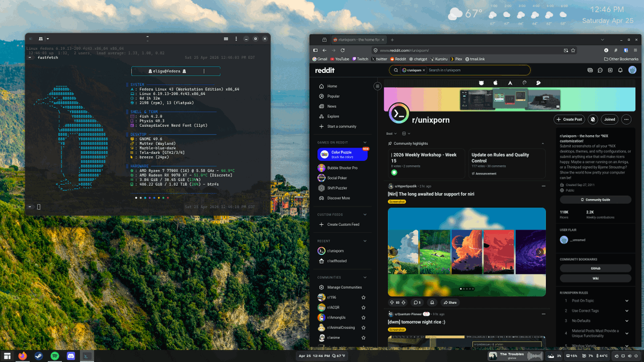Viewport: 644px width, 362px height.
Task: Join-toggle the r/unixporn Joined button
Action: pos(609,119)
